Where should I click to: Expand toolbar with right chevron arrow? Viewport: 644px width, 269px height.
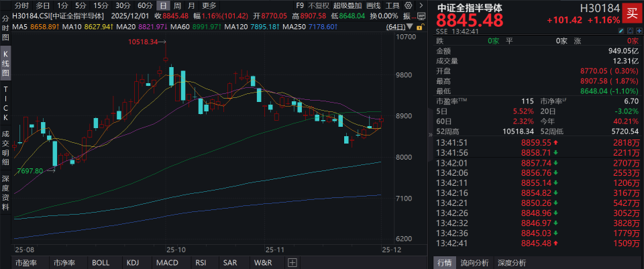pyautogui.click(x=420, y=6)
